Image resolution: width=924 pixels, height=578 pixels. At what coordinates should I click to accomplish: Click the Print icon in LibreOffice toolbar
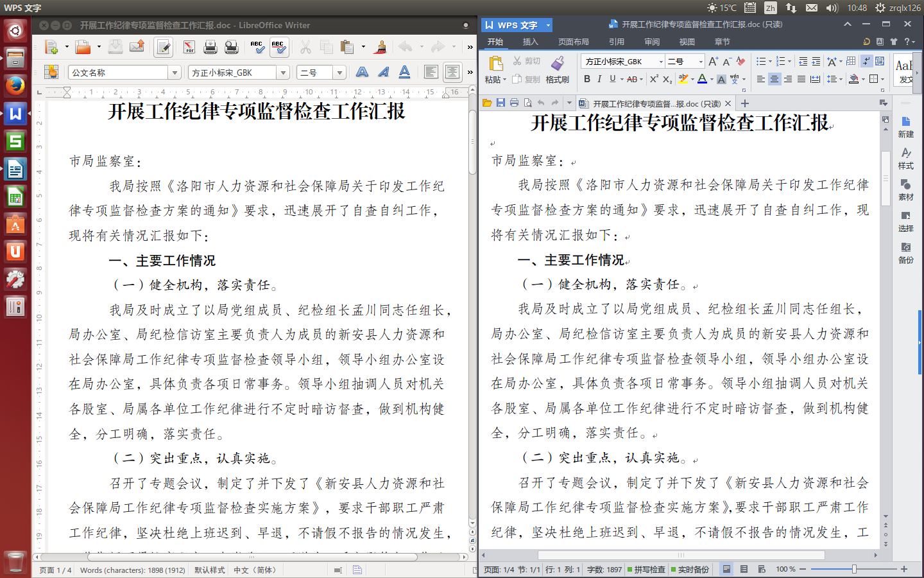[x=210, y=47]
